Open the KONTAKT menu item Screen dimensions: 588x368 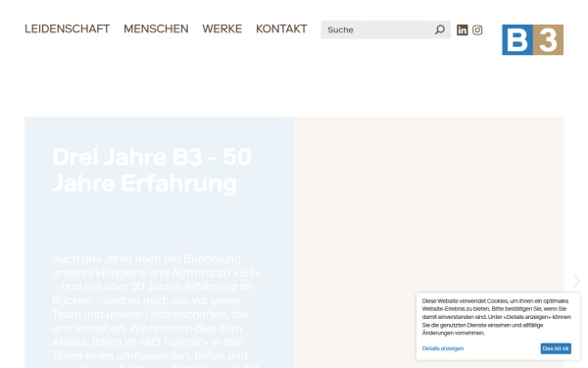pyautogui.click(x=281, y=28)
